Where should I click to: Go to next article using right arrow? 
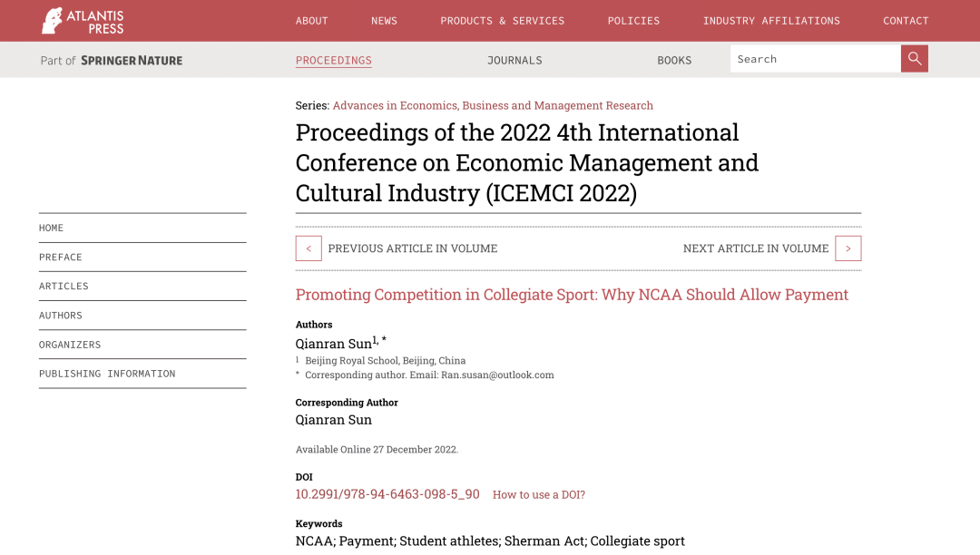848,248
